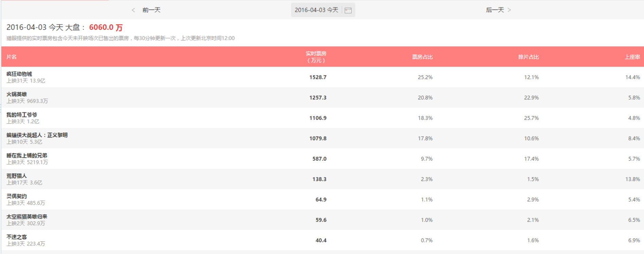Select the 我的特工爷爷 row title
This screenshot has height=254, width=644.
pyautogui.click(x=22, y=115)
